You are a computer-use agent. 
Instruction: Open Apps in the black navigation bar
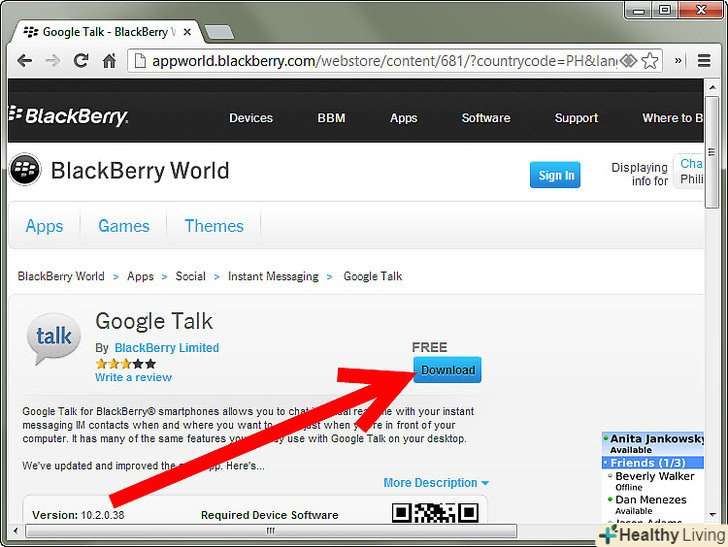click(403, 118)
